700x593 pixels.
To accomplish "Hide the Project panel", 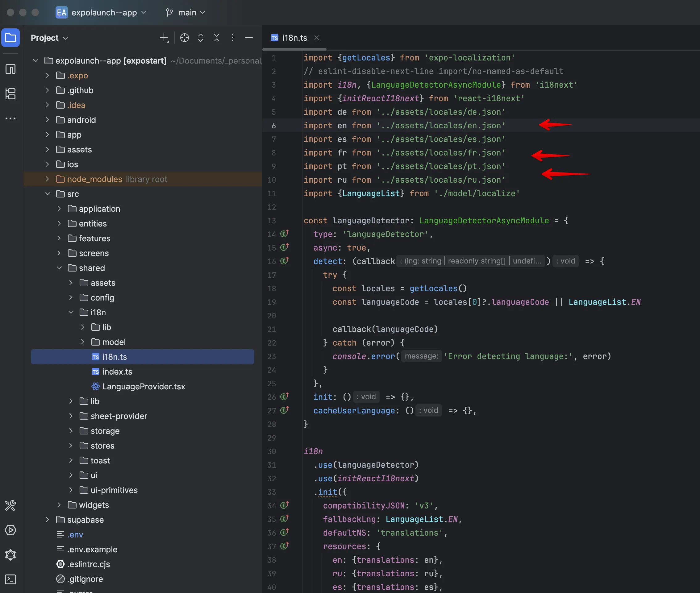I will pos(249,38).
